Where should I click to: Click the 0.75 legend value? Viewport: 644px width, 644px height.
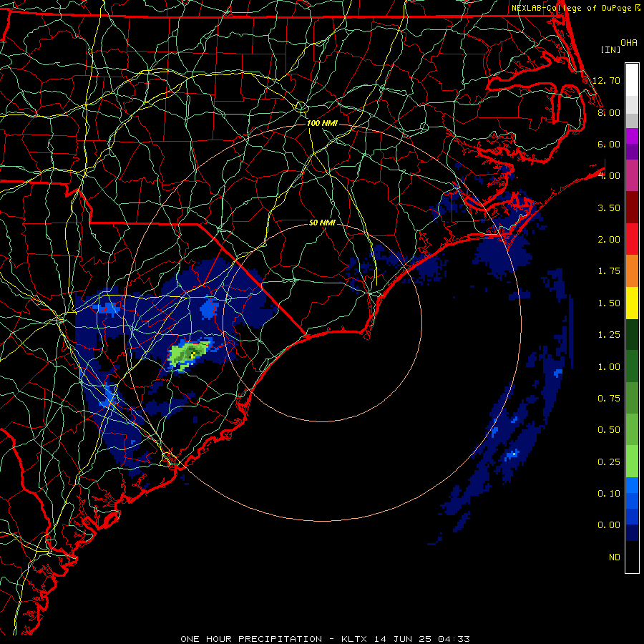(609, 399)
